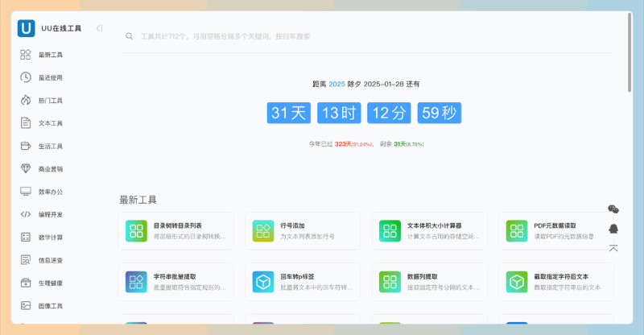This screenshot has height=335, width=644.
Task: Click the grid icon beside 最新工具
Action: [x=26, y=54]
